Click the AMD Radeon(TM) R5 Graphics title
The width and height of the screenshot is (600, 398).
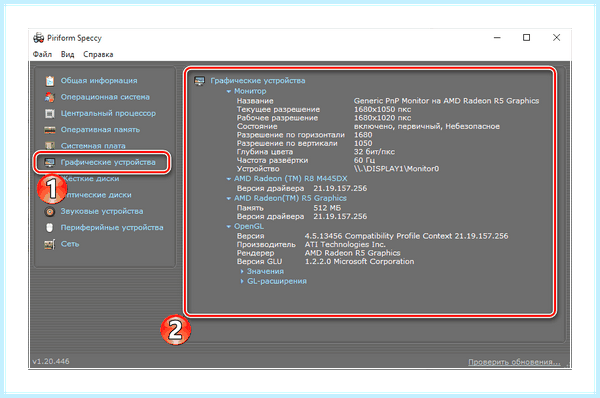pyautogui.click(x=290, y=198)
